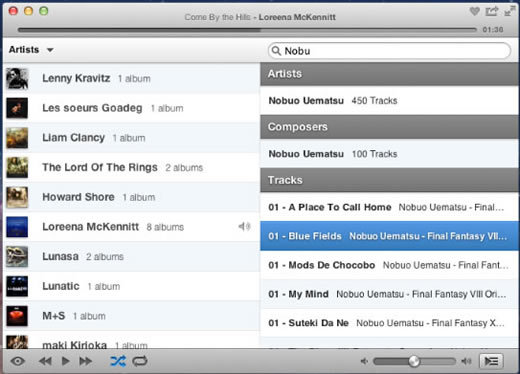
Task: Select Les soeurs Goadeg artist
Action: pyautogui.click(x=131, y=108)
